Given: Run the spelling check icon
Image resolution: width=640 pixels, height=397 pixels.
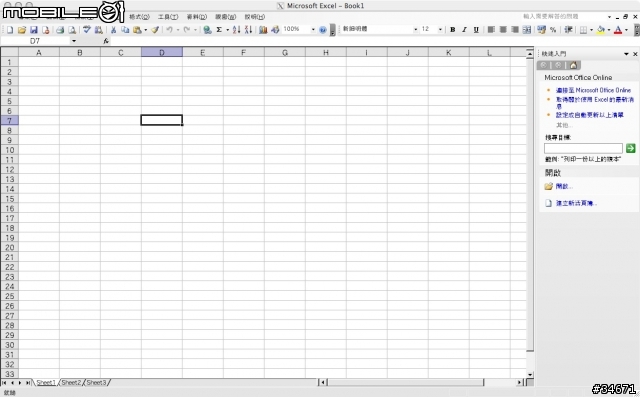Looking at the screenshot, I should 87,29.
